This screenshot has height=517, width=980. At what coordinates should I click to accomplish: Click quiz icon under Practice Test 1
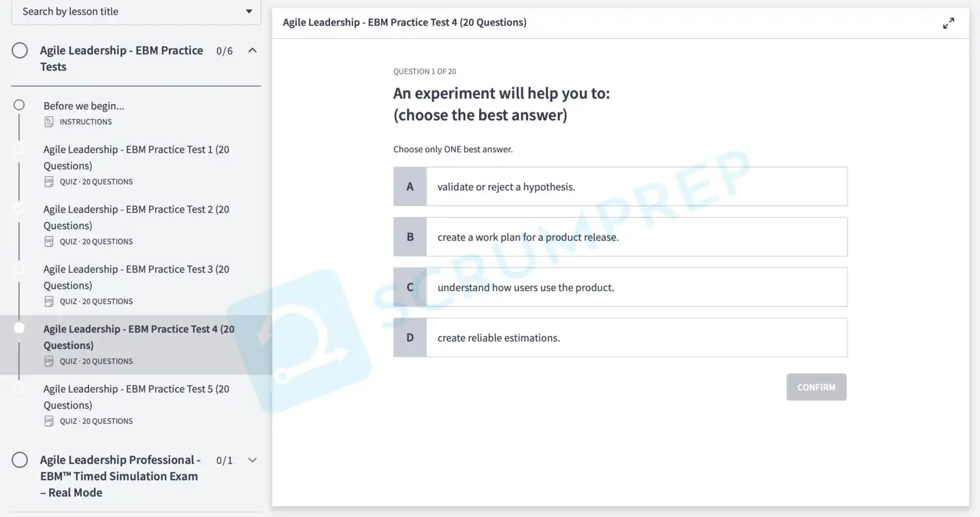[x=49, y=182]
